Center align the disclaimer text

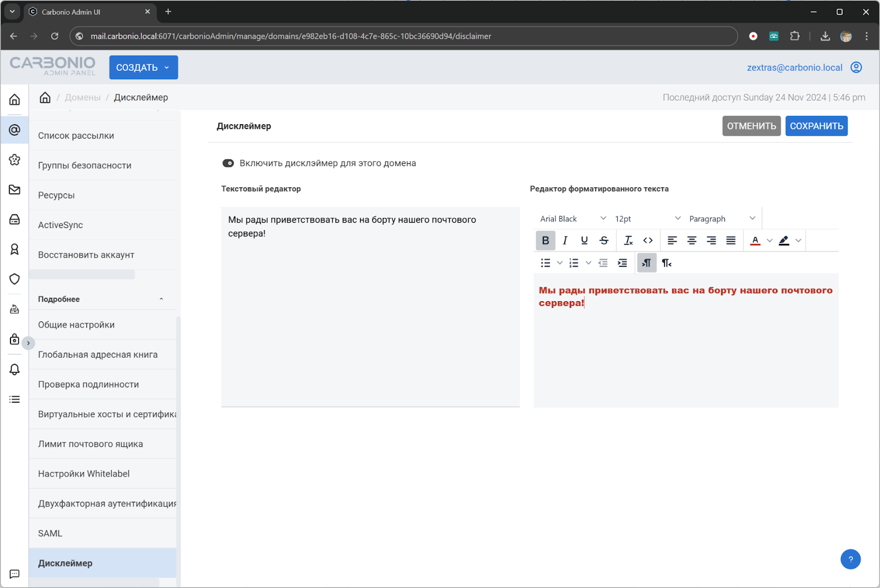692,240
